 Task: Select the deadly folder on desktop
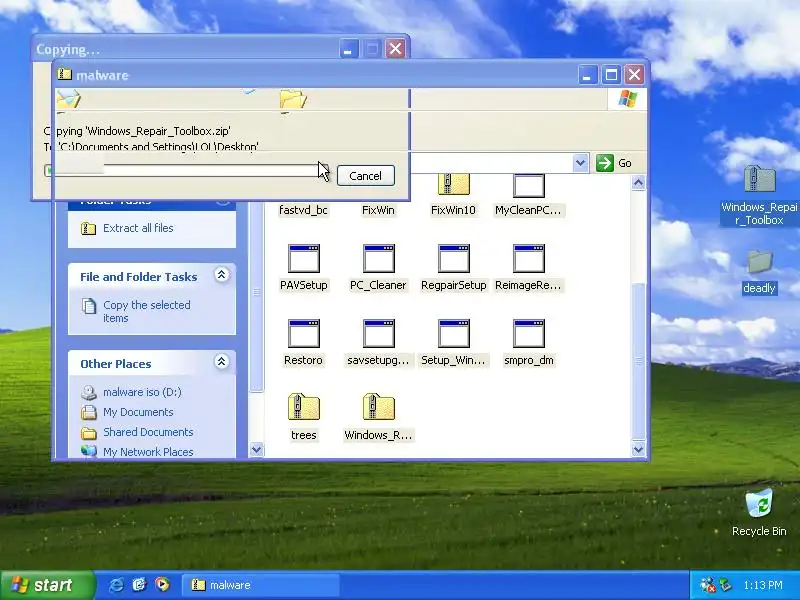[x=760, y=262]
